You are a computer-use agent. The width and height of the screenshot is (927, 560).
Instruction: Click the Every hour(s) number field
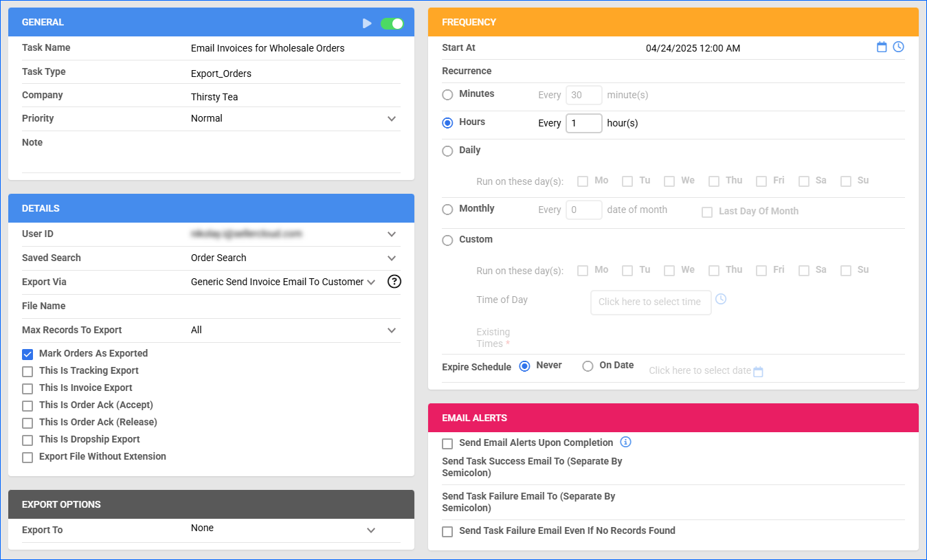584,123
